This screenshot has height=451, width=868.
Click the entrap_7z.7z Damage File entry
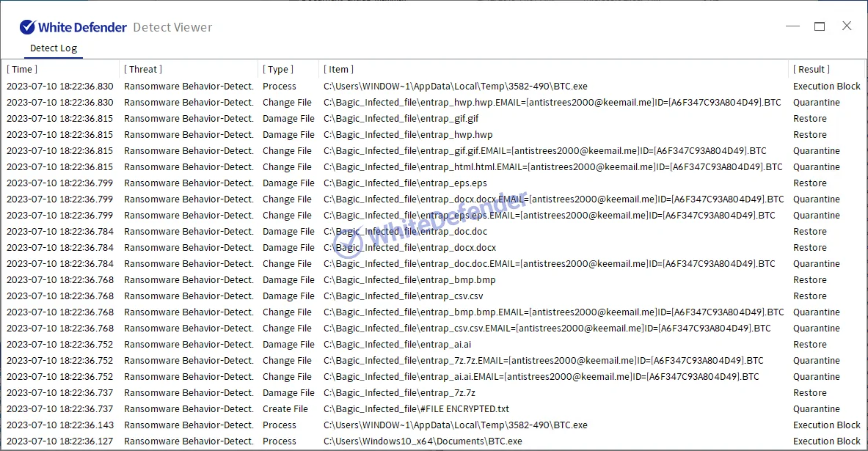(399, 393)
